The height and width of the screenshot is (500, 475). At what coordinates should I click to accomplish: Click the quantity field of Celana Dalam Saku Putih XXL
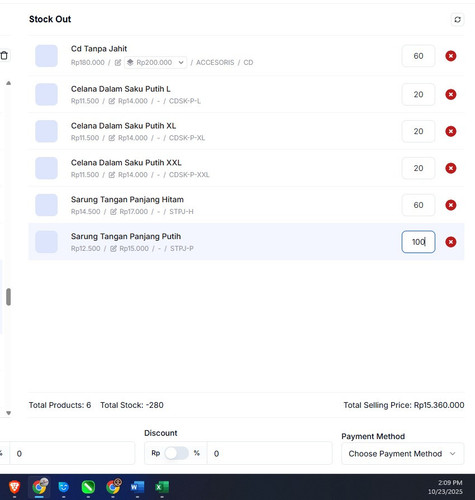[x=418, y=168]
